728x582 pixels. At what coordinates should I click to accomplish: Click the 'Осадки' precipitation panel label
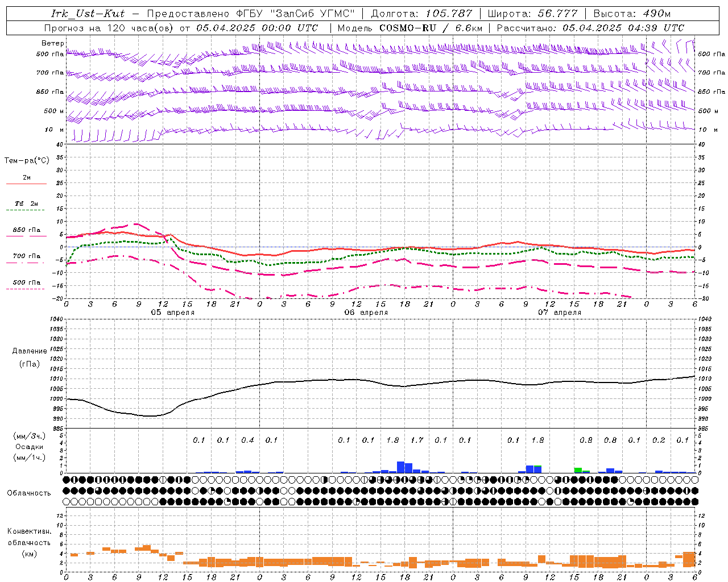pyautogui.click(x=29, y=447)
